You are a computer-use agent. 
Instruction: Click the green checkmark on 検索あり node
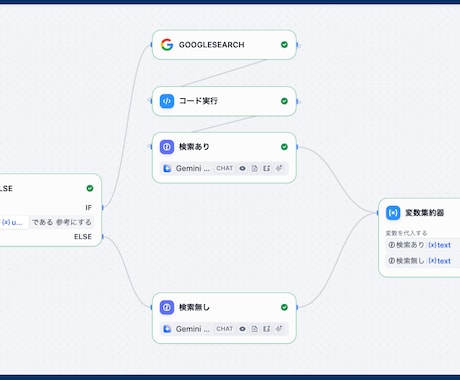(284, 147)
